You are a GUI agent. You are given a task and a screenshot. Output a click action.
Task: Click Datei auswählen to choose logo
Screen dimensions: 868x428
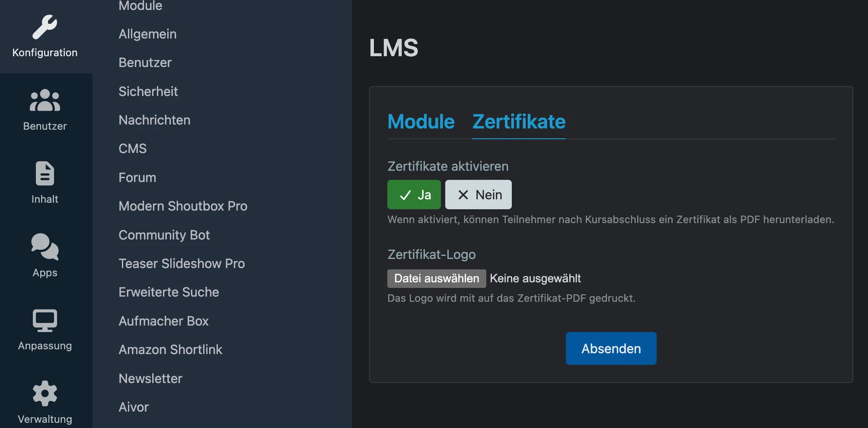tap(436, 278)
